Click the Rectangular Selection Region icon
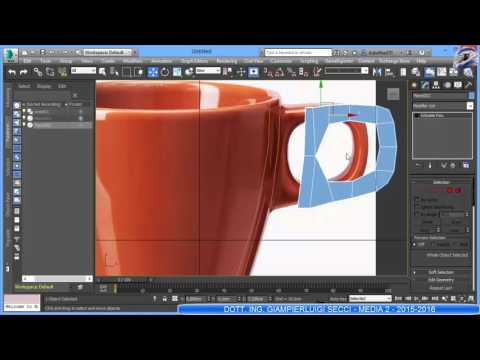The width and height of the screenshot is (480, 360). (x=126, y=72)
